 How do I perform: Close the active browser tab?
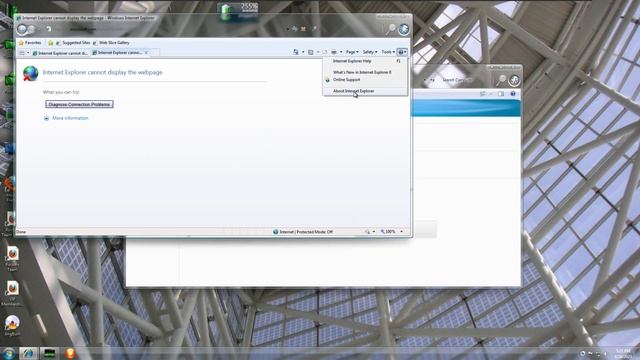tap(146, 53)
